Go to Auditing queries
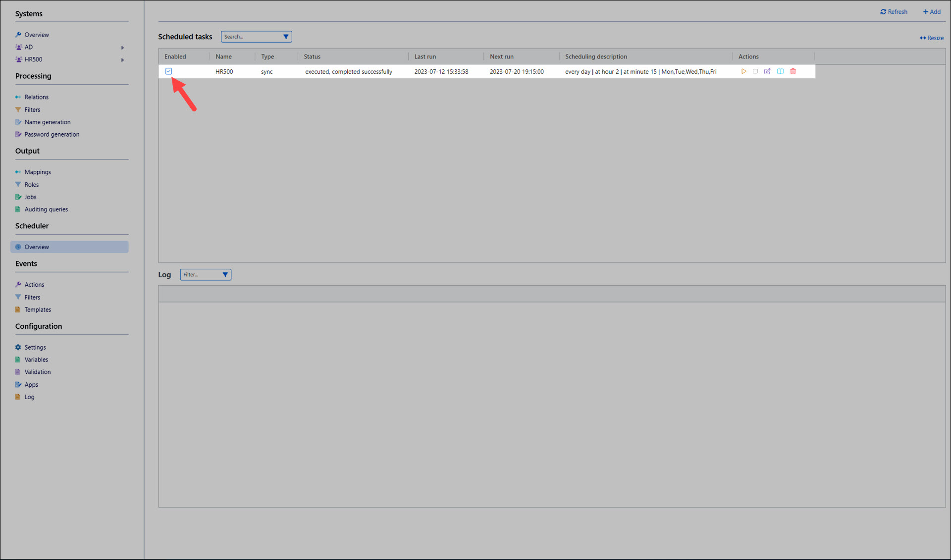951x560 pixels. (x=46, y=209)
